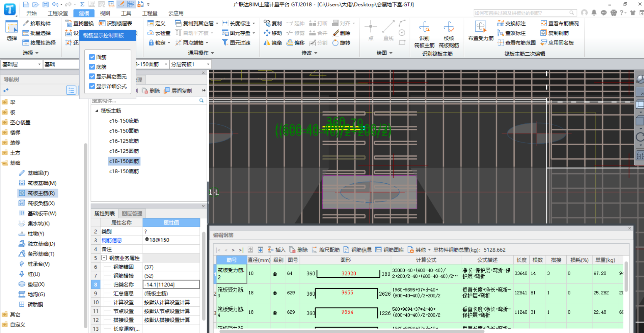Screen dimensions: 644x333
Task: Click 校核筏板钢筋 check raft rebar
Action: (x=449, y=34)
